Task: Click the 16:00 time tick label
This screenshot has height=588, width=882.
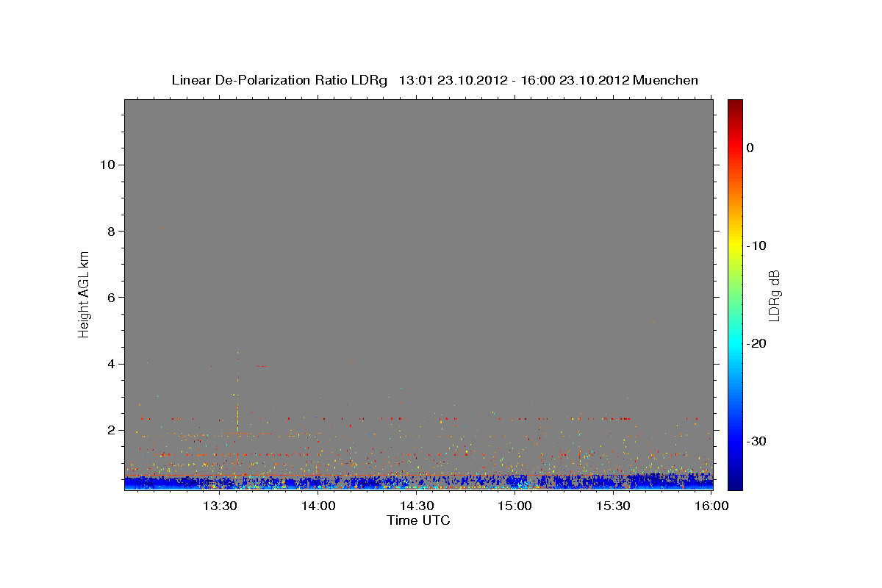Action: (711, 506)
